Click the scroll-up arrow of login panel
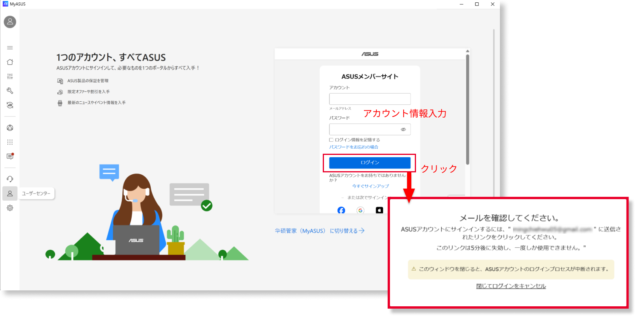This screenshot has width=644, height=316. point(468,51)
